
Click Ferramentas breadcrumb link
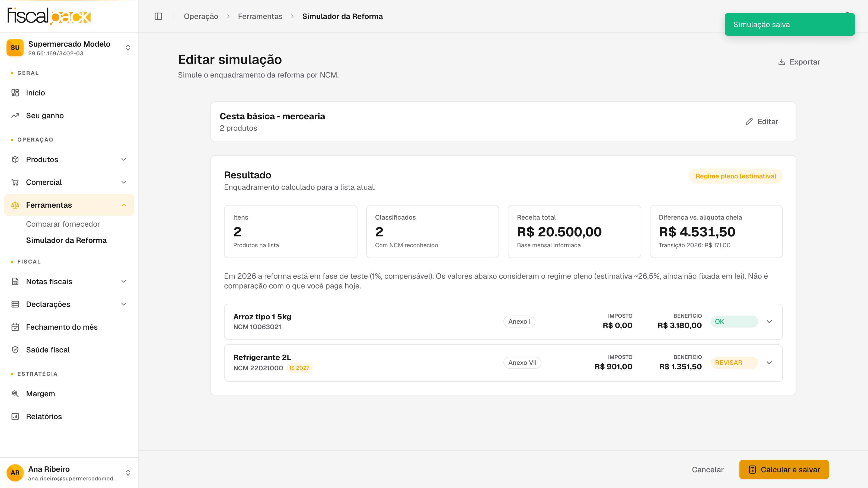[x=260, y=16]
